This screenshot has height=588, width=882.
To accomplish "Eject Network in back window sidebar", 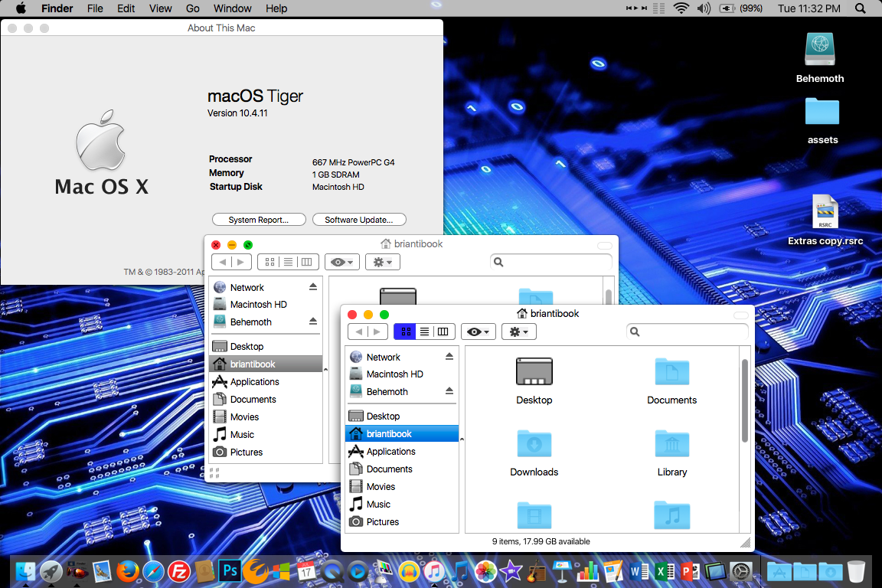I will tap(313, 287).
